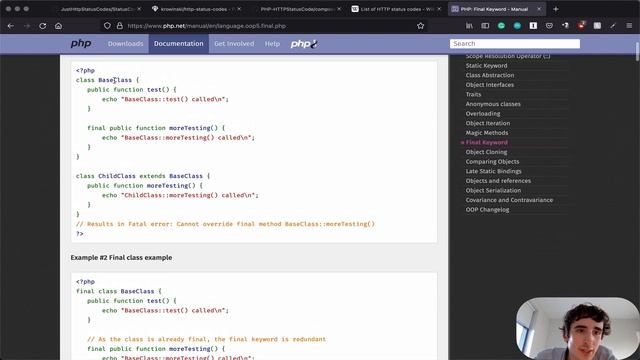
Task: Click the 'Example #2 Final class example' heading
Action: pos(121,258)
